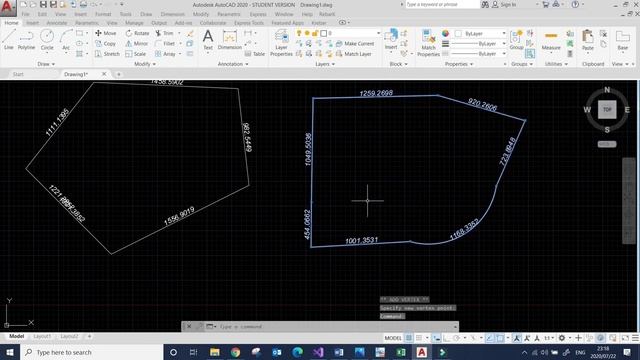The image size is (640, 360).
Task: Click the command line input
Action: pyautogui.click(x=335, y=327)
